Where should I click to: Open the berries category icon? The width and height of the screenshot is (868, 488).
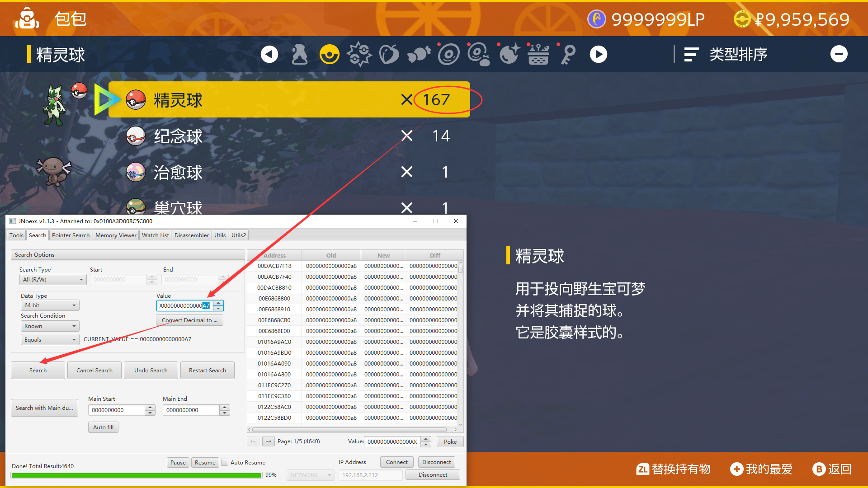389,55
